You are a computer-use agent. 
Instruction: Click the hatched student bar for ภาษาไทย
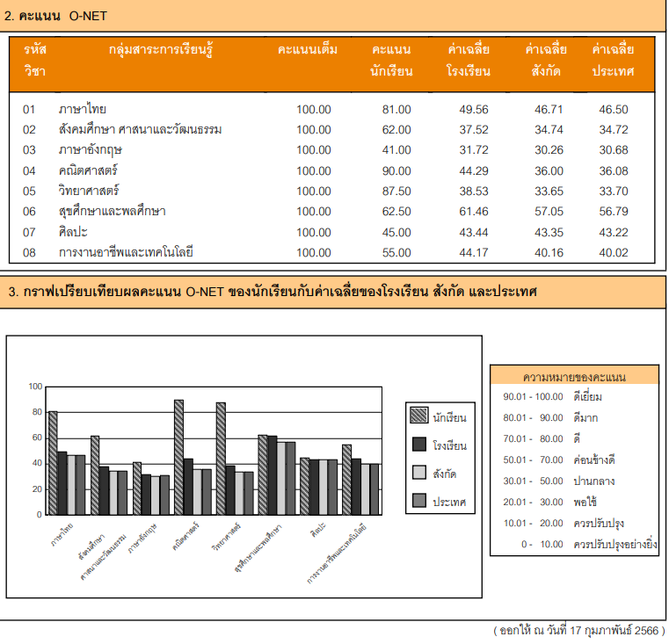(x=53, y=463)
